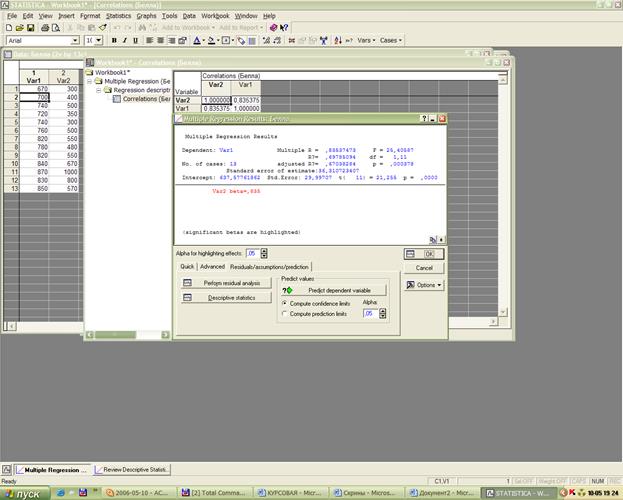Click Review Descriptive Statistics analysis bar button
The image size is (623, 500).
[132, 470]
